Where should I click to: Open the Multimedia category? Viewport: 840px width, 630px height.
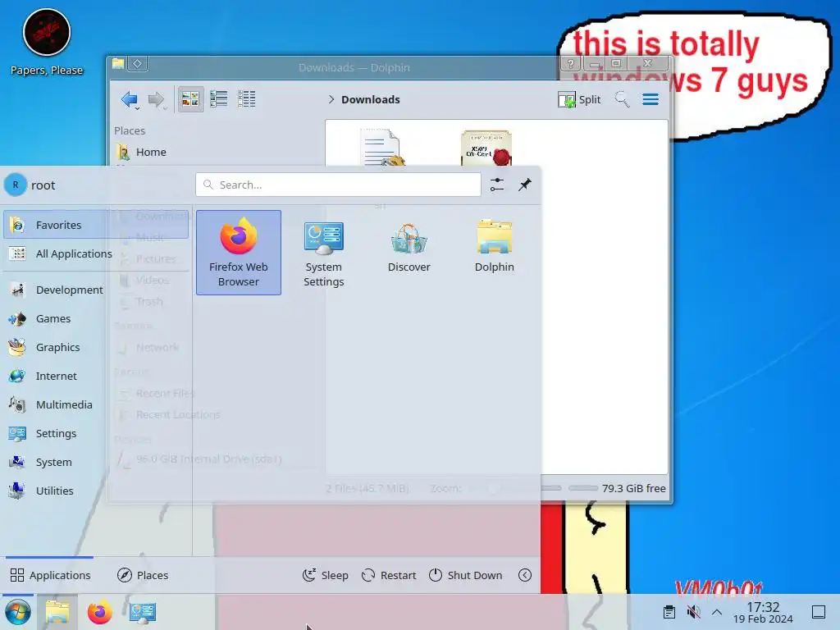point(96,404)
